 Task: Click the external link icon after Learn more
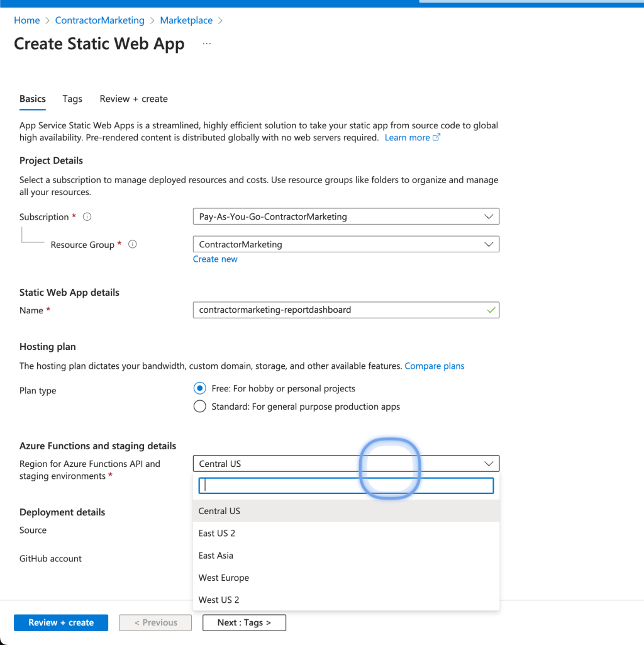pos(436,137)
